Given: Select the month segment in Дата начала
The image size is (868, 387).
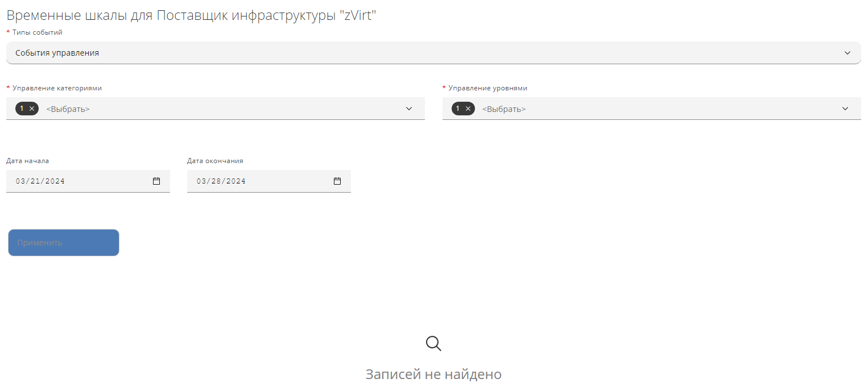Looking at the screenshot, I should tap(20, 181).
